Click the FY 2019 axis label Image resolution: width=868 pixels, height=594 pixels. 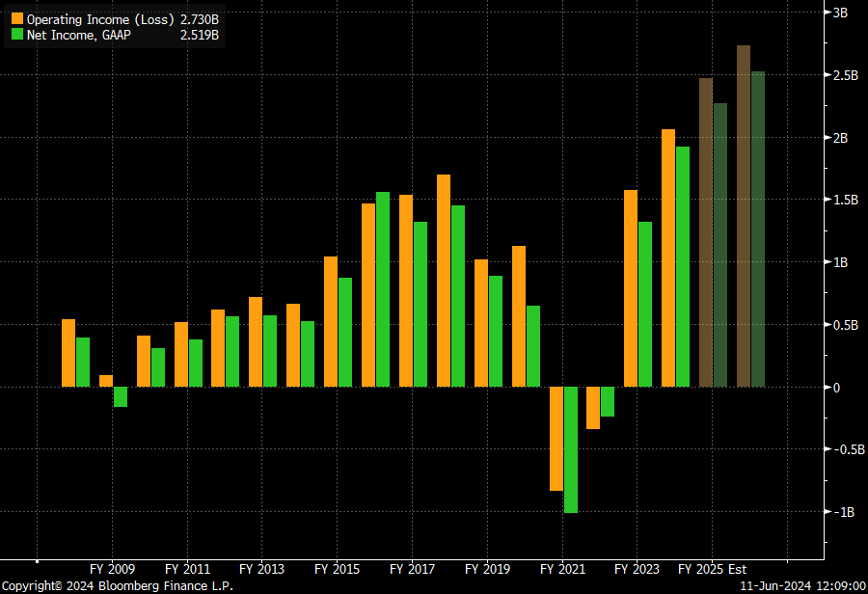coord(488,569)
